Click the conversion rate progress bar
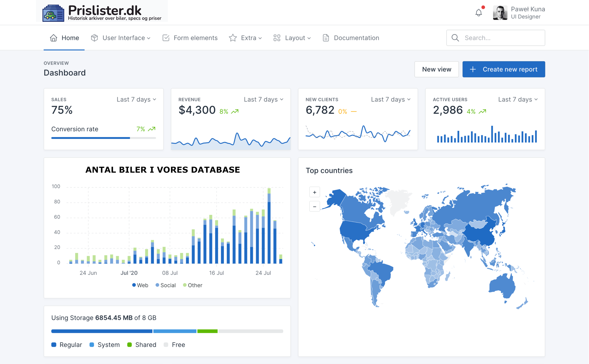The width and height of the screenshot is (589, 364). (x=103, y=138)
